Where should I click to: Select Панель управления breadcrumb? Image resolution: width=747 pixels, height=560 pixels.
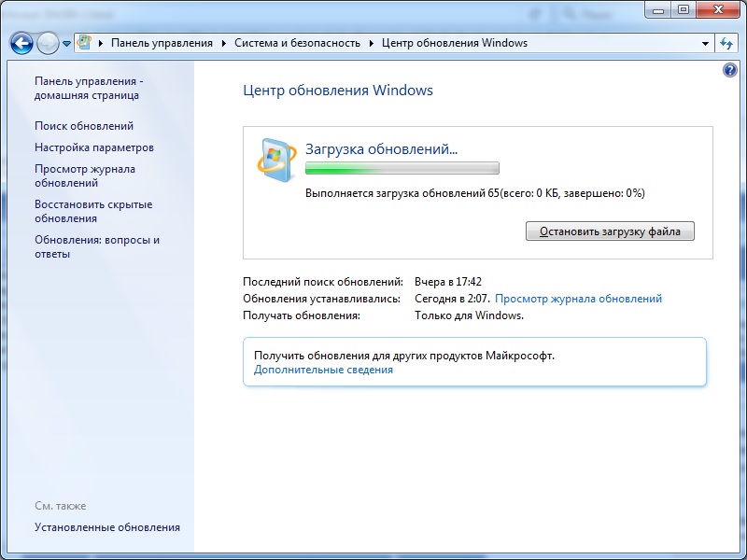click(x=162, y=43)
